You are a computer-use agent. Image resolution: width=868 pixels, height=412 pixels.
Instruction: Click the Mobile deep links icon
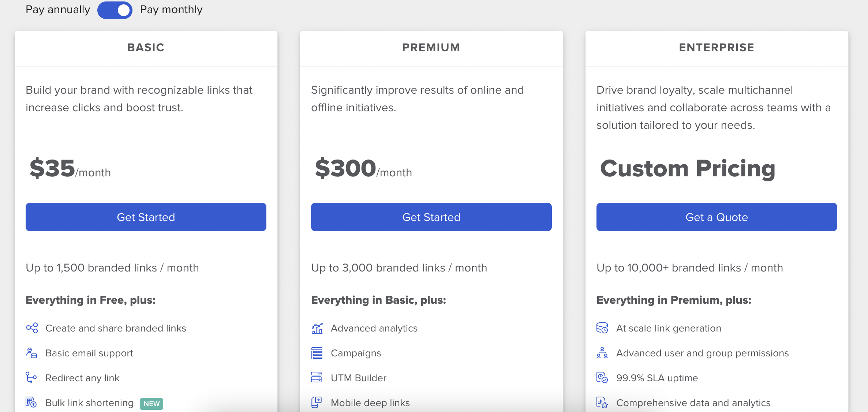click(317, 402)
